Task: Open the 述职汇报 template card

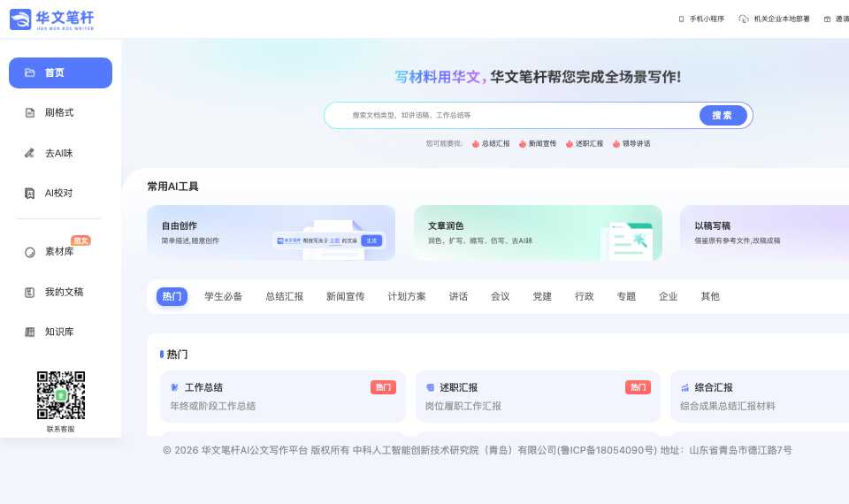Action: point(538,396)
